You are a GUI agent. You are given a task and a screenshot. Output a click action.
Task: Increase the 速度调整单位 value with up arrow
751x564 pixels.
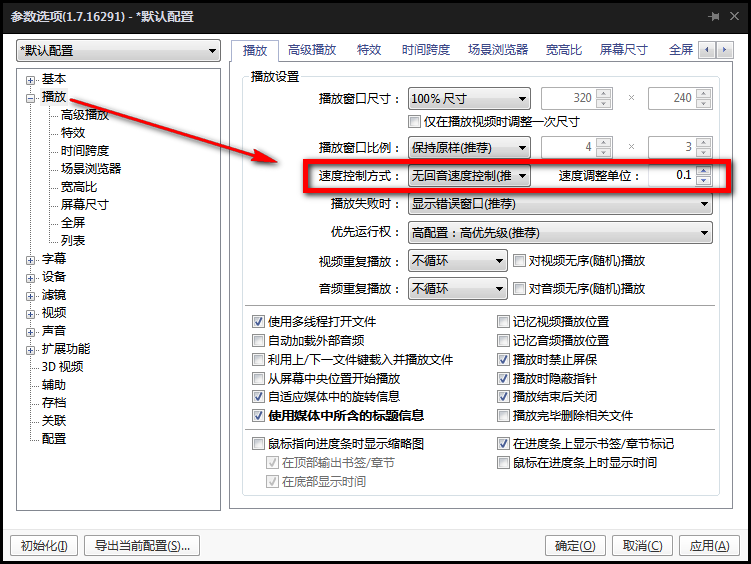pos(703,170)
